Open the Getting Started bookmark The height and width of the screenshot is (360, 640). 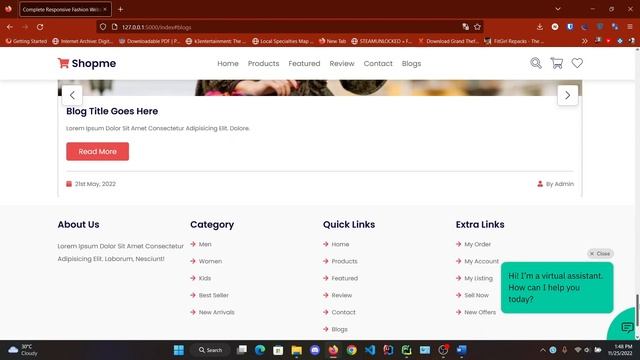(26, 41)
